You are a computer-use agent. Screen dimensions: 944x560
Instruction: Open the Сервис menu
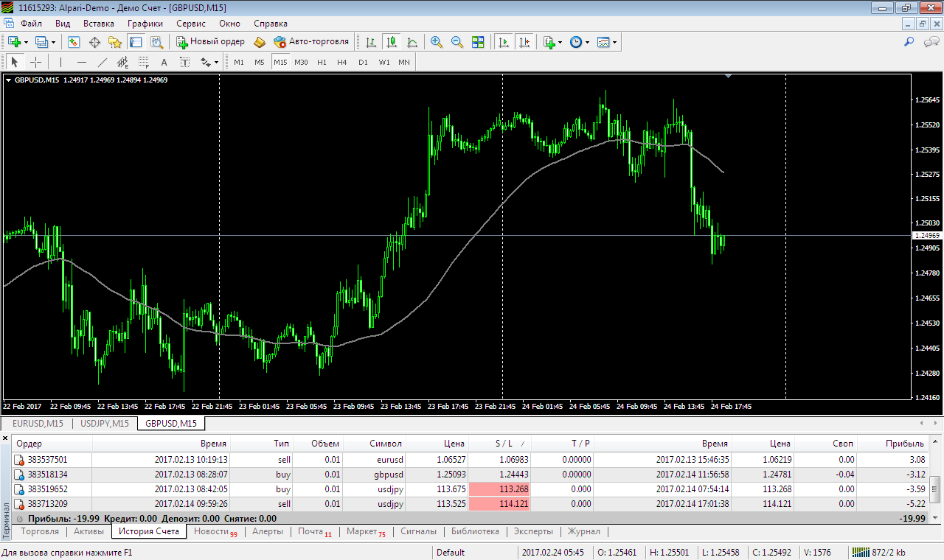(191, 24)
